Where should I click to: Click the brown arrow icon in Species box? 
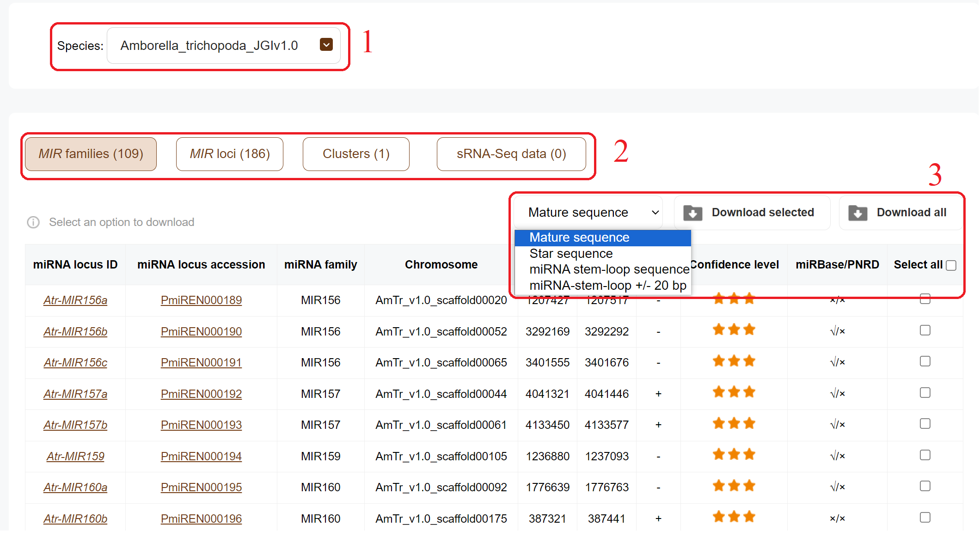[326, 45]
